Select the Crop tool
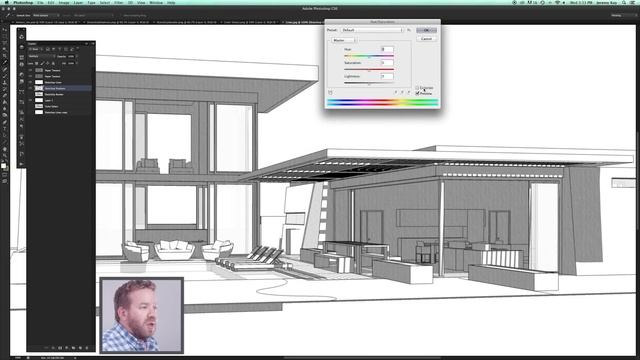Viewport: 640px width, 360px height. coord(5,55)
